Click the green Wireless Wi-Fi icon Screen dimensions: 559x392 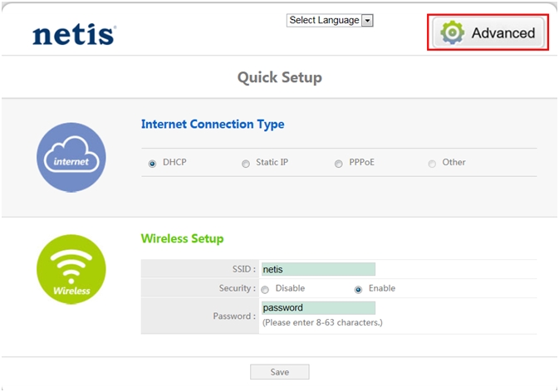pos(71,270)
